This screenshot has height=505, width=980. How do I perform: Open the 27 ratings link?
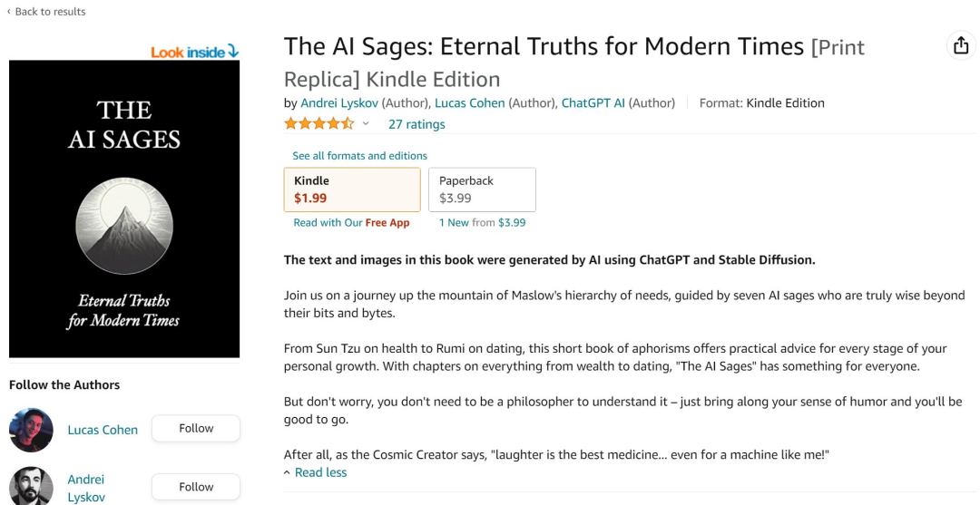click(416, 124)
